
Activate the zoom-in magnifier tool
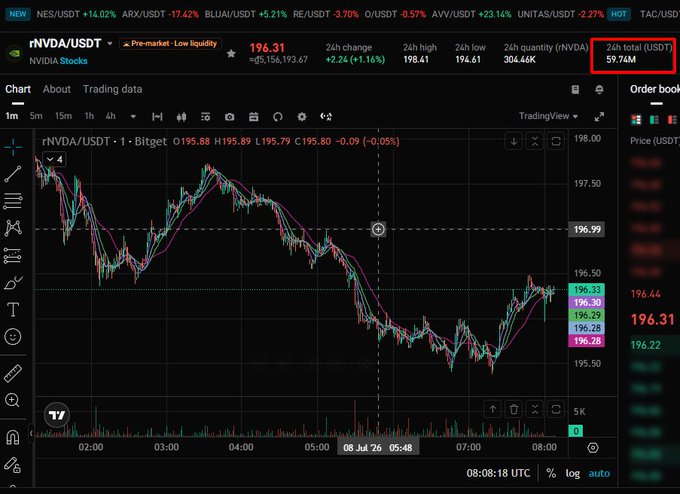point(12,400)
